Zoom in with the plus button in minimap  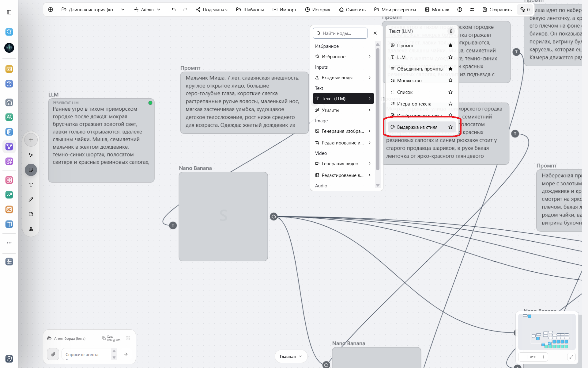click(544, 357)
